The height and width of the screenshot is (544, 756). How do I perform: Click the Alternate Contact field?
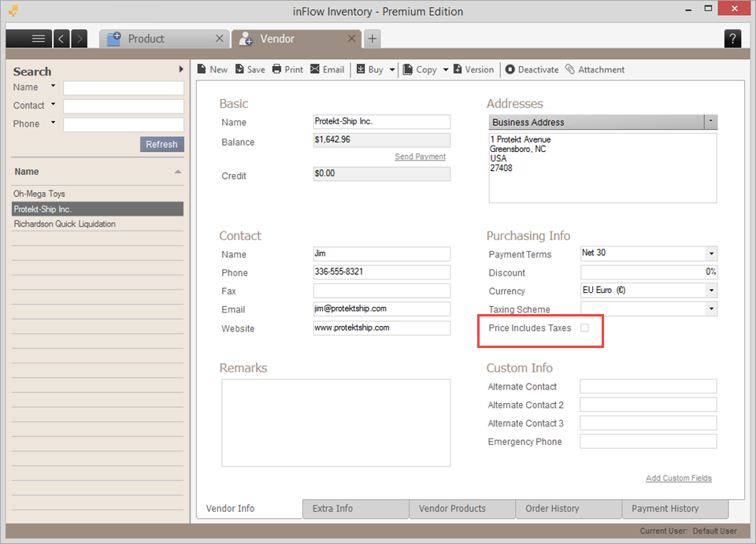pos(648,387)
